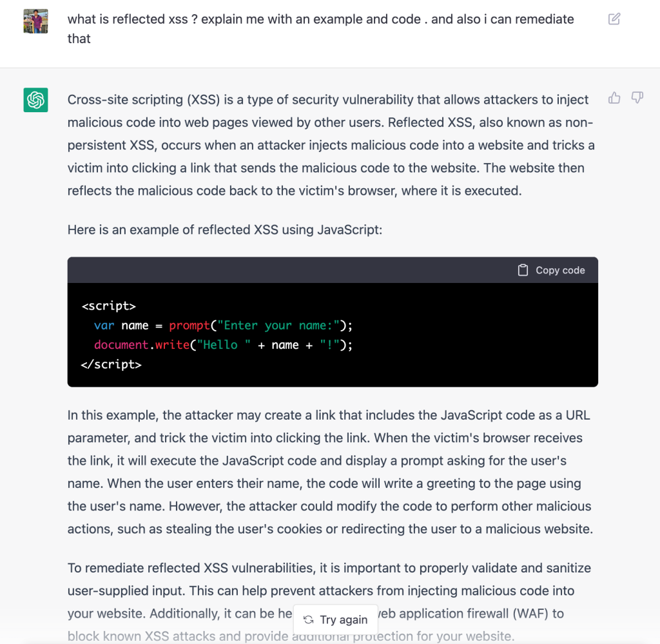
Task: Click the sentence 'Here is an example'
Action: 225,229
